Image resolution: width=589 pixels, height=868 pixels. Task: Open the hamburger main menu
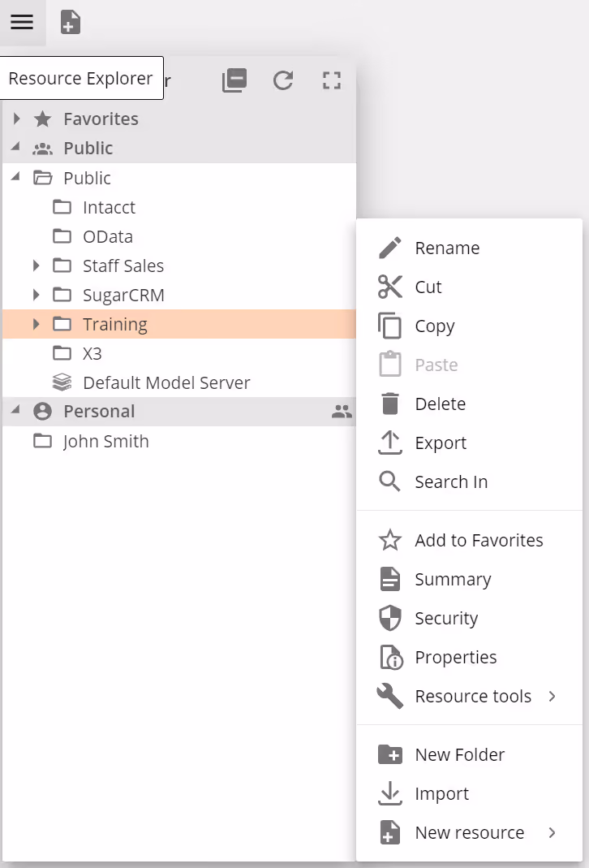[22, 22]
